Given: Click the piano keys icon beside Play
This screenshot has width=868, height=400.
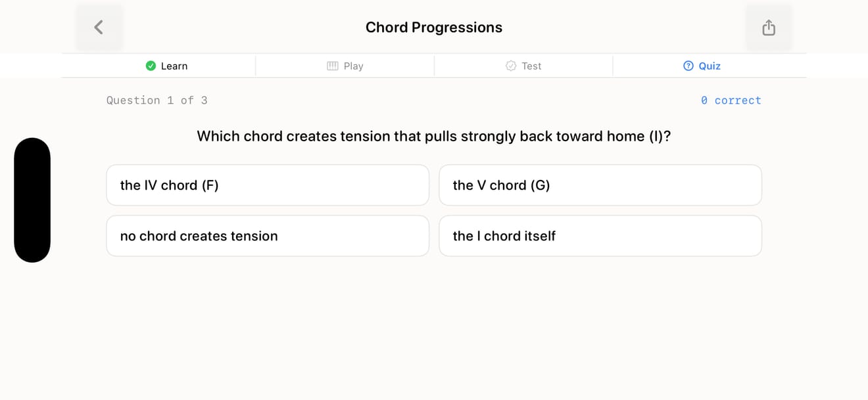Looking at the screenshot, I should tap(333, 66).
